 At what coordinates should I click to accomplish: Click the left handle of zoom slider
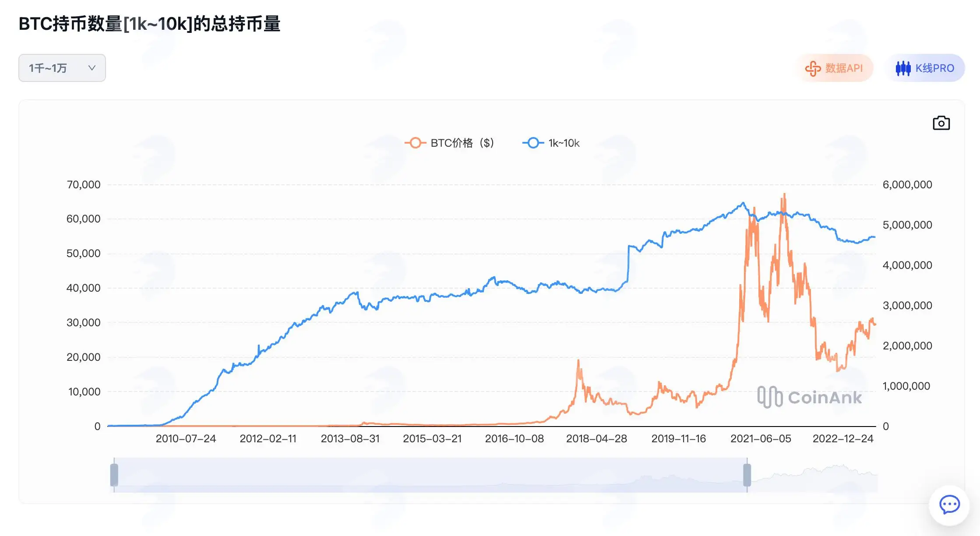[x=114, y=475]
